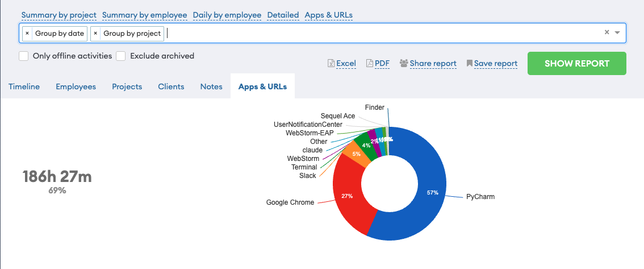
Task: Export report via PDF link
Action: coord(382,63)
